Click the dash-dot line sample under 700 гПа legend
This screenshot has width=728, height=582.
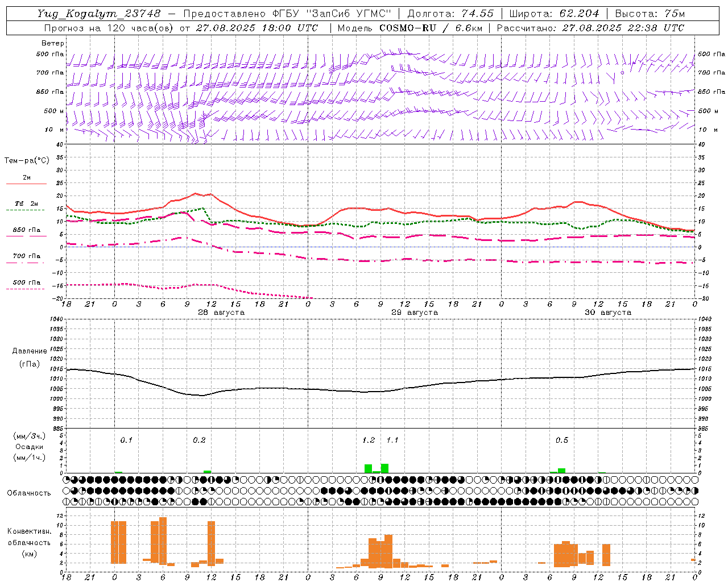point(25,263)
